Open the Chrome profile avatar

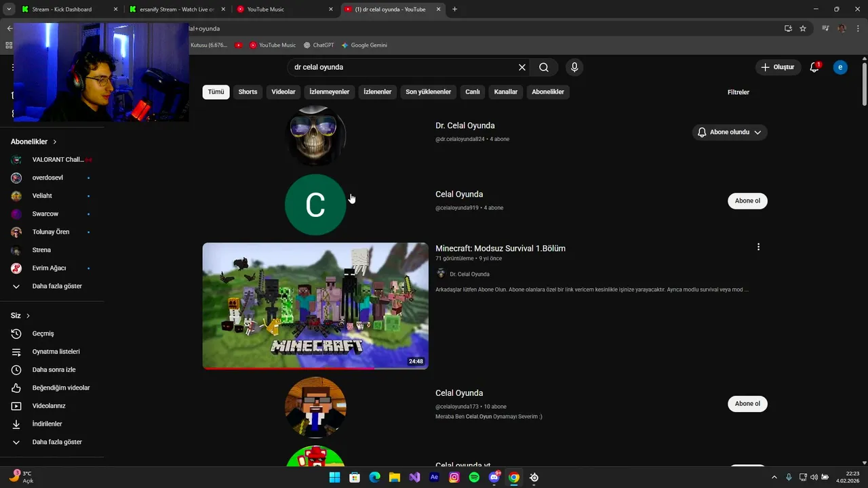click(x=842, y=28)
